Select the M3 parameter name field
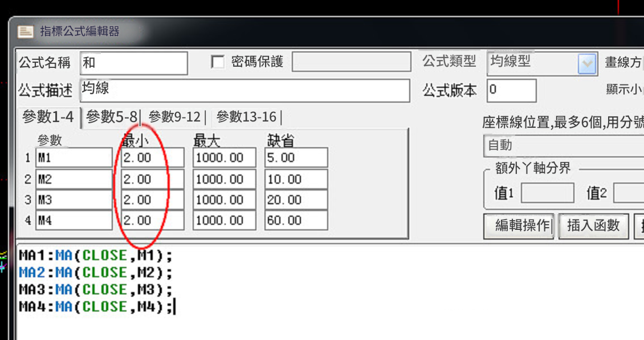Image resolution: width=644 pixels, height=340 pixels. 74,200
